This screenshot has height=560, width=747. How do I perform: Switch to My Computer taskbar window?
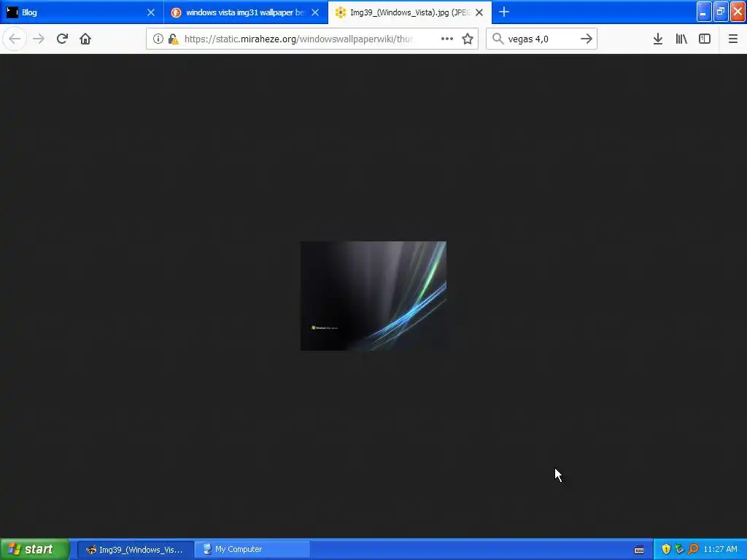pos(252,550)
